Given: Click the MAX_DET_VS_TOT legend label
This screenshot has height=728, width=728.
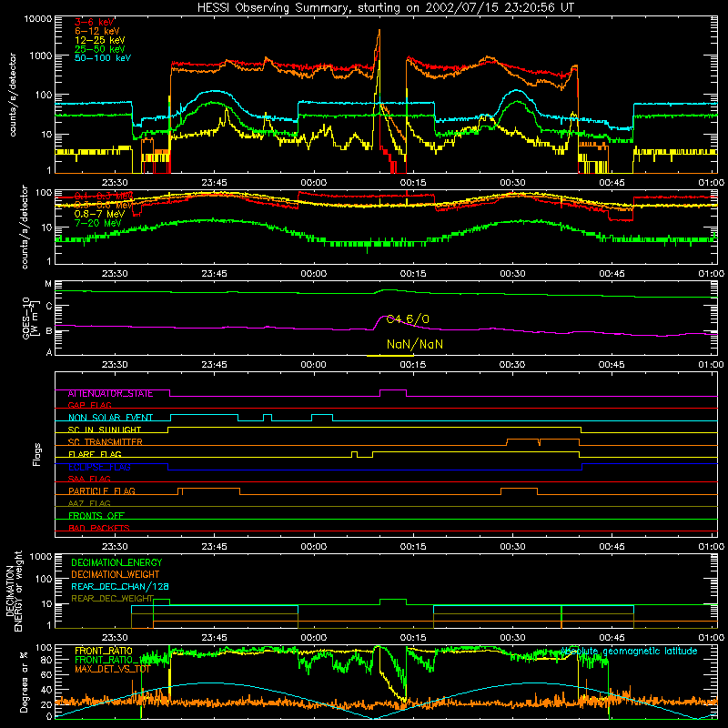Looking at the screenshot, I should click(112, 669).
